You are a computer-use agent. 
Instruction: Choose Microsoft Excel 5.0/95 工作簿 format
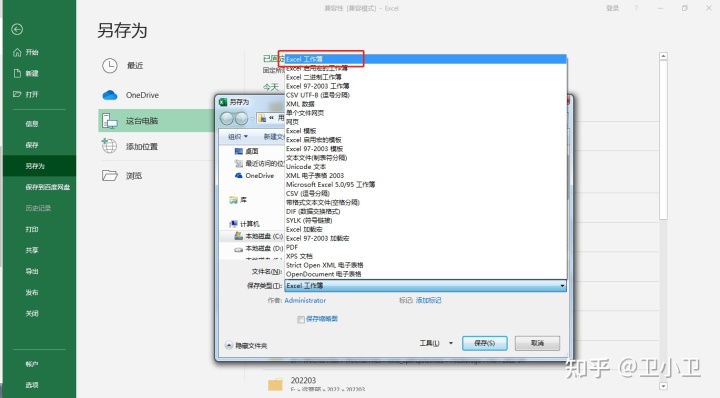(330, 185)
